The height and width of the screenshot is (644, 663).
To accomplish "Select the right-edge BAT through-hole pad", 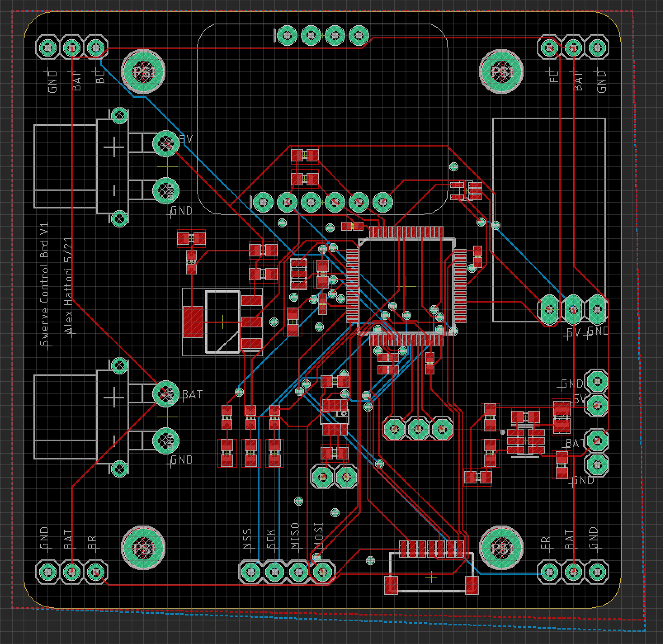I will pyautogui.click(x=597, y=440).
